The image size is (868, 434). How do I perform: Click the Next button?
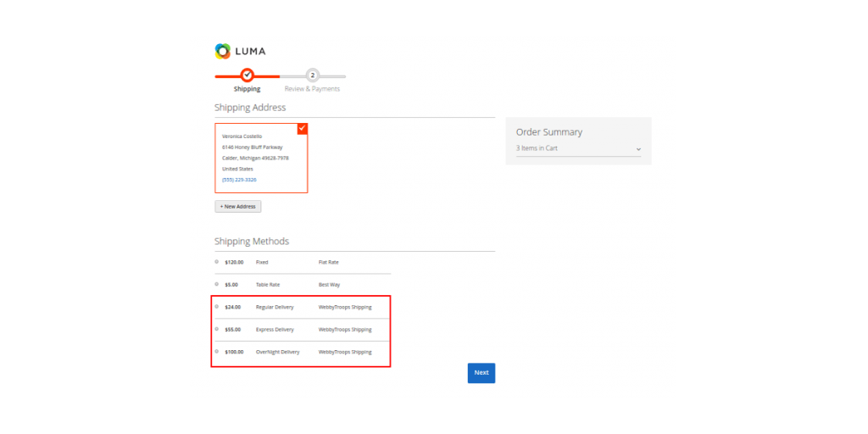(481, 373)
